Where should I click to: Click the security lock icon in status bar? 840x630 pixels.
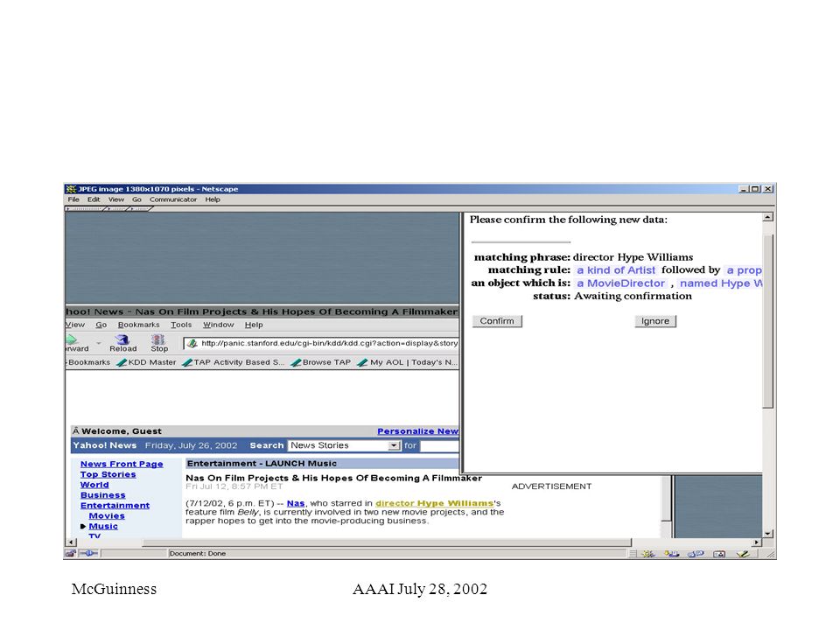(70, 553)
